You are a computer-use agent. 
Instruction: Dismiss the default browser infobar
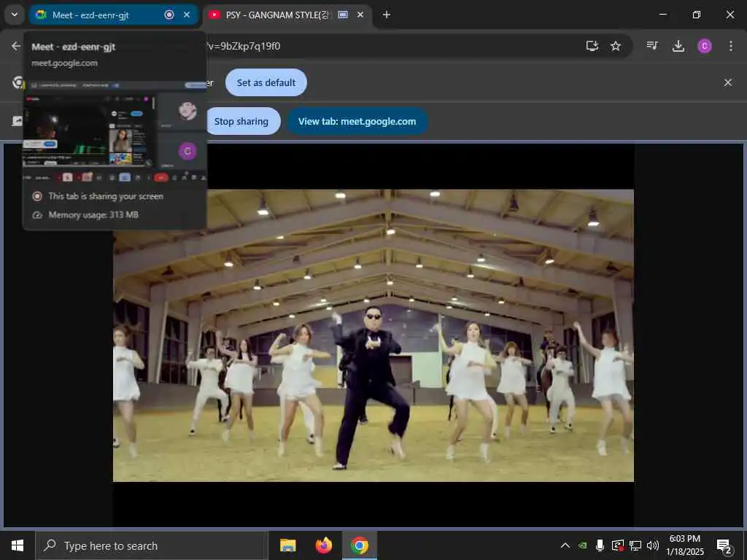(x=728, y=82)
